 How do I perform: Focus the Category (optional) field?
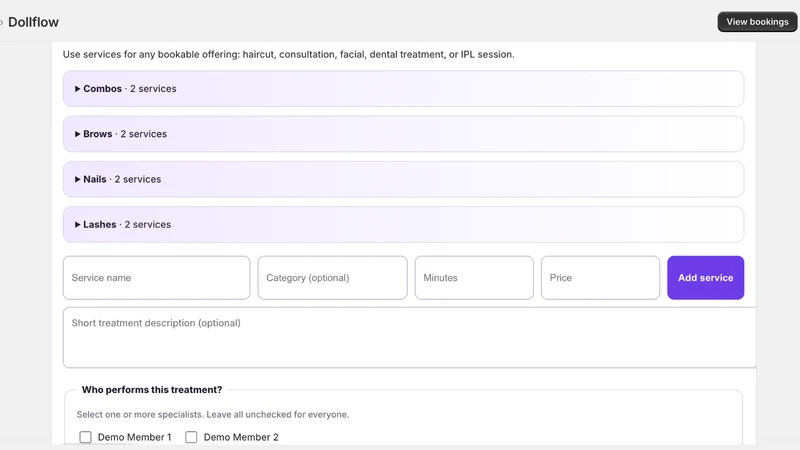click(x=332, y=278)
